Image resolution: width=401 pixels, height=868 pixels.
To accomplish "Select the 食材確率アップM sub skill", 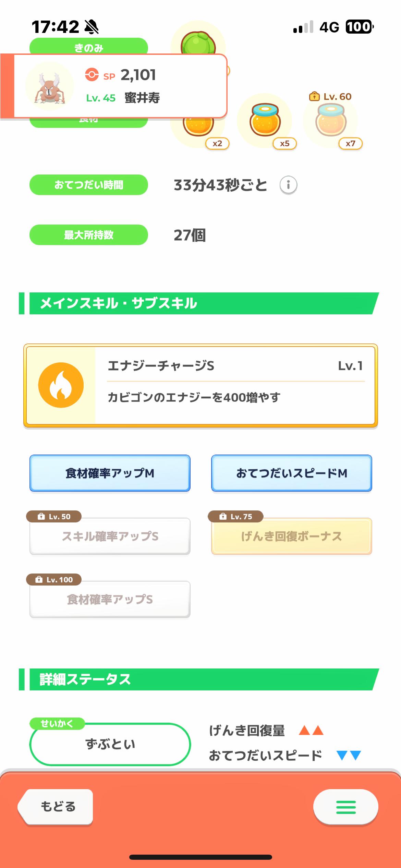I will tap(110, 473).
